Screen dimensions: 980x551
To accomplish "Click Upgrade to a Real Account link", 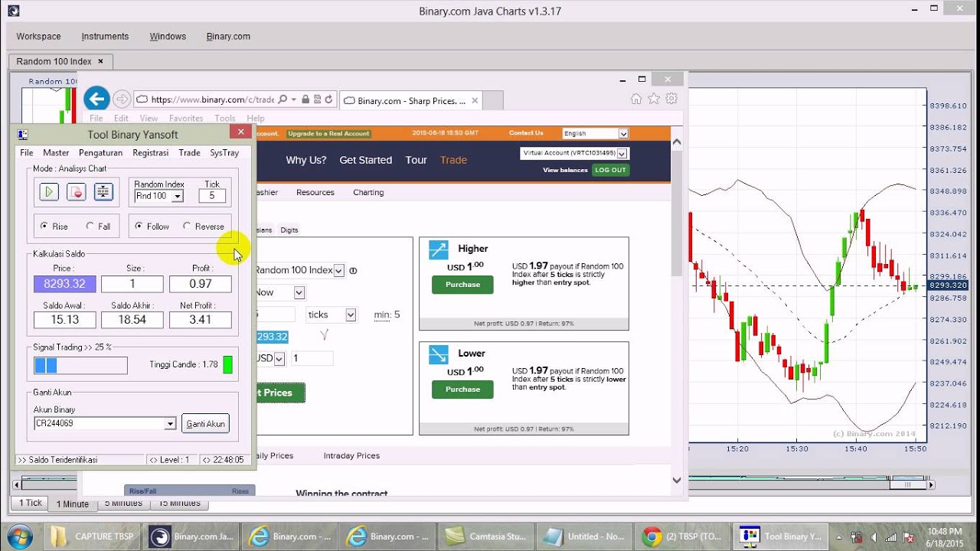I will (328, 133).
